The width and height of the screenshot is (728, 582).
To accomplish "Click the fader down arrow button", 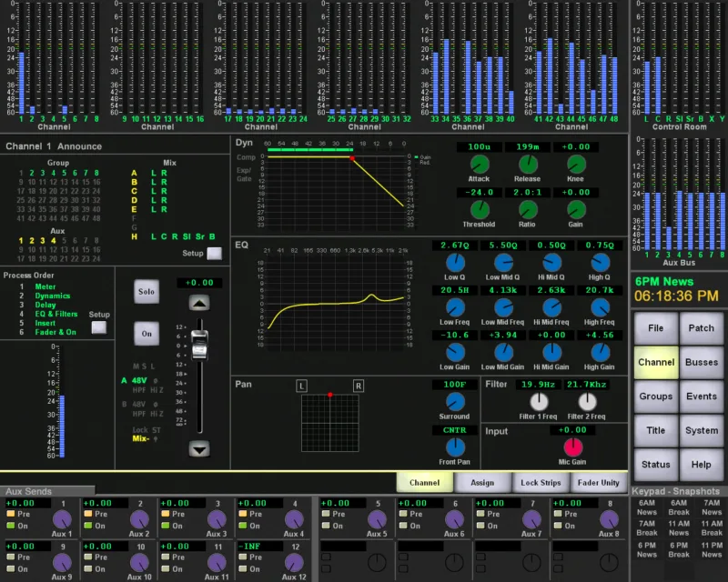I will click(x=199, y=449).
